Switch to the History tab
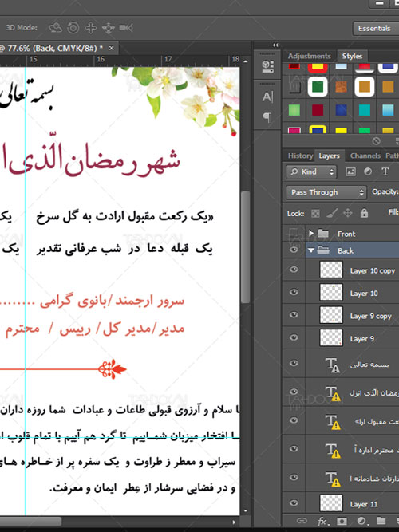The image size is (399, 532). (300, 156)
